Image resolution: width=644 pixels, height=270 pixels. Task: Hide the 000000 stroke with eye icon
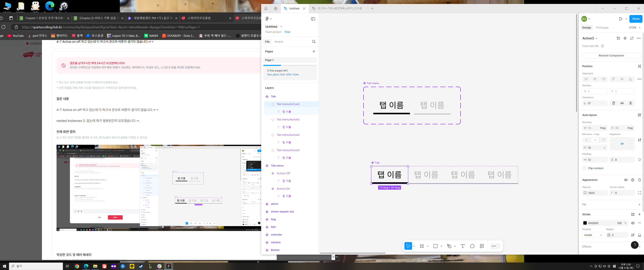(x=633, y=223)
